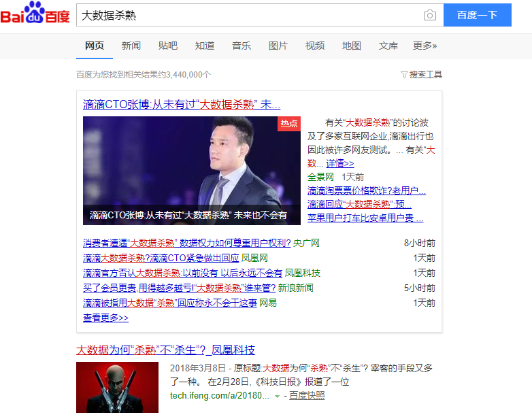The width and height of the screenshot is (532, 419).
Task: Click the Baidu logo
Action: [x=35, y=13]
